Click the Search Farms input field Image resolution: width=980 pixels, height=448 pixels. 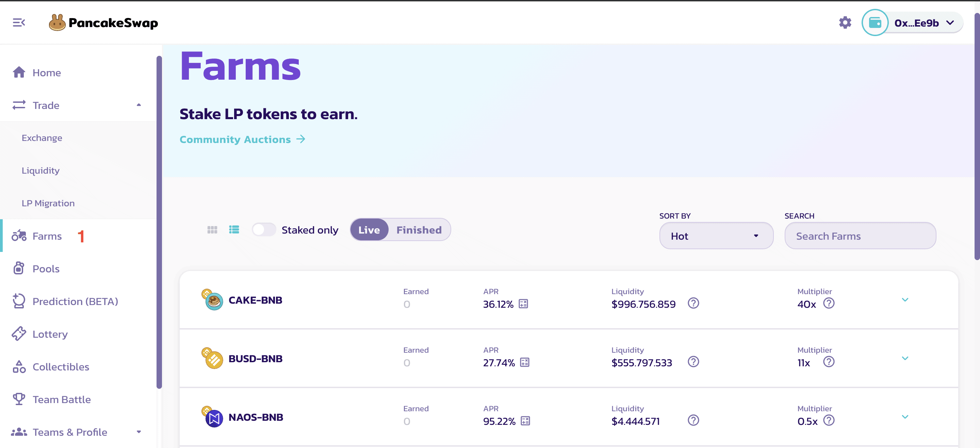pos(860,236)
